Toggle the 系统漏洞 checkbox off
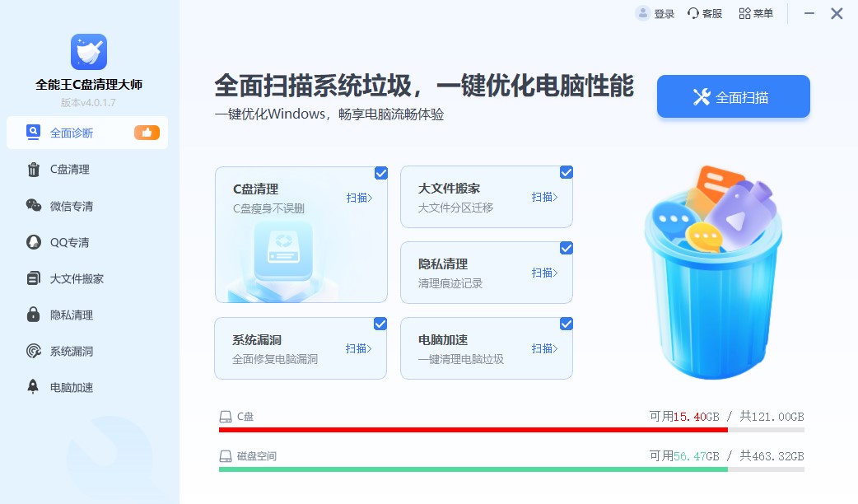Viewport: 858px width, 504px height. click(380, 324)
